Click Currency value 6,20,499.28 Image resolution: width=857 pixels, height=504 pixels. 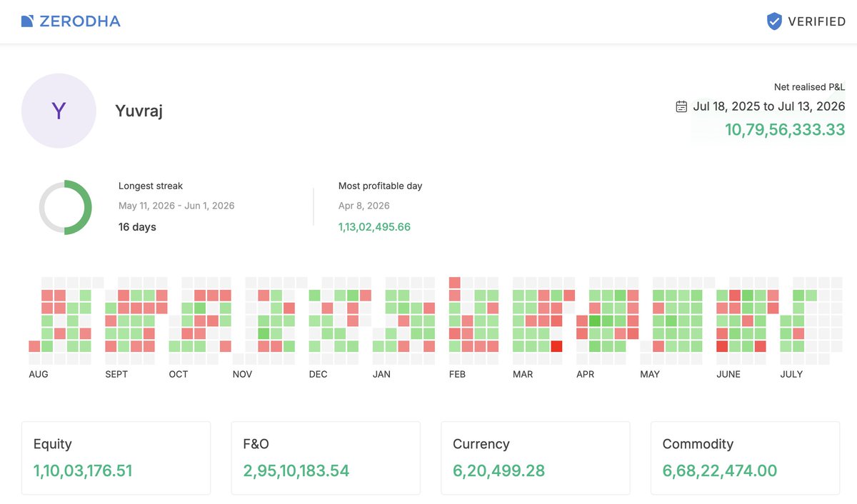point(500,471)
